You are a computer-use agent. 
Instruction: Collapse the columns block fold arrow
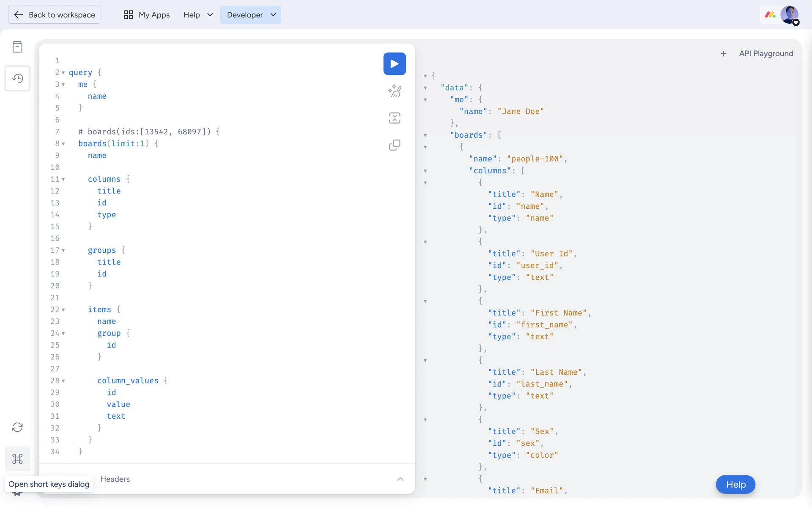pos(63,179)
